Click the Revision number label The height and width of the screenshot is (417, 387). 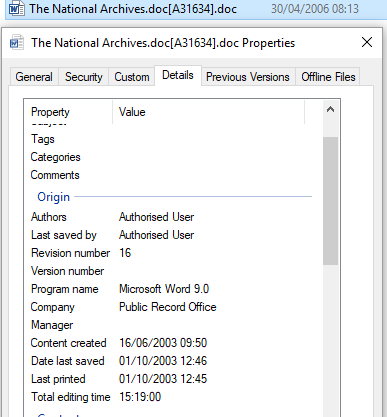[x=70, y=253]
